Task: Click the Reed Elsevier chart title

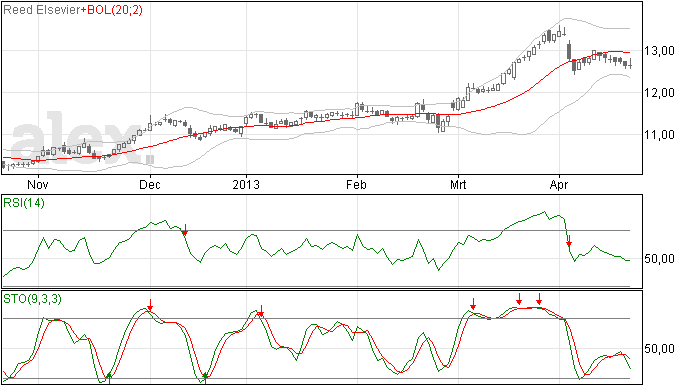Action: [x=42, y=10]
